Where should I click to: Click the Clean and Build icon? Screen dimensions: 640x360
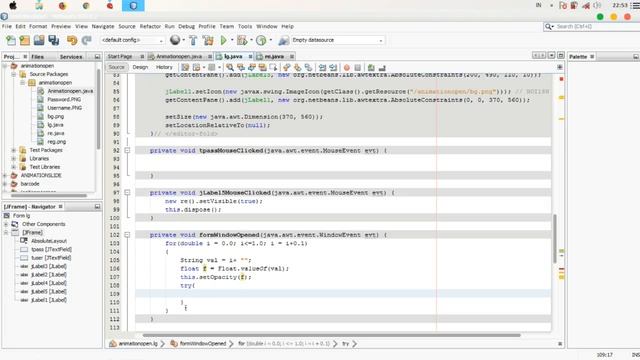(208, 40)
